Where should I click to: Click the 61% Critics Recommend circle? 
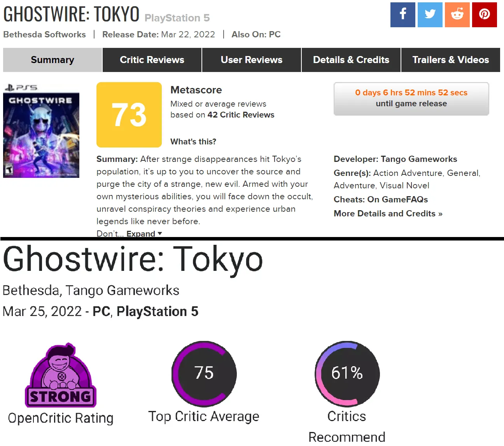[x=347, y=374]
